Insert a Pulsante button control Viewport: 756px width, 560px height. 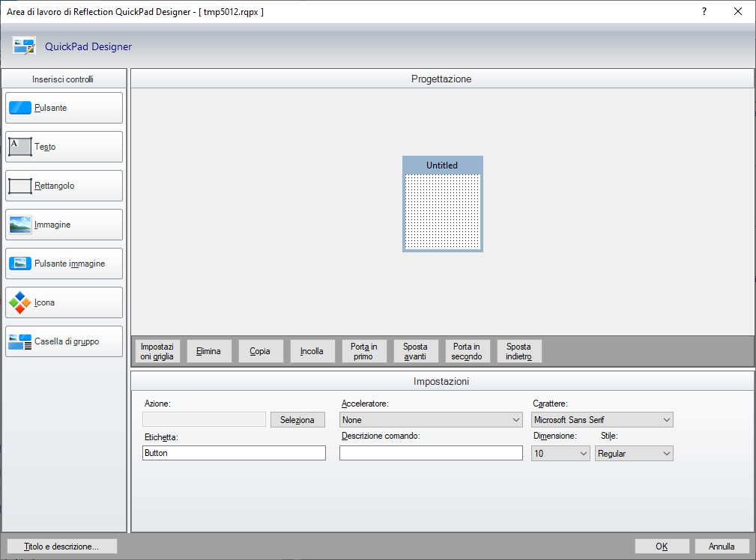pyautogui.click(x=64, y=108)
